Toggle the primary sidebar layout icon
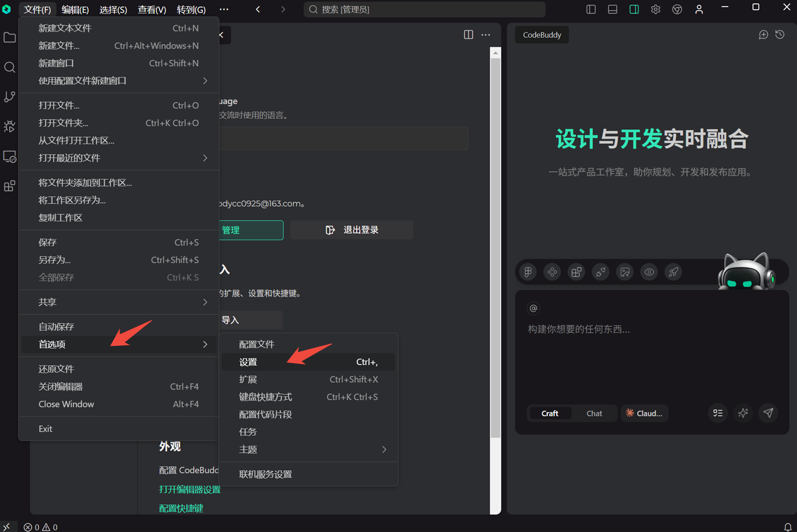The image size is (797, 532). click(591, 9)
